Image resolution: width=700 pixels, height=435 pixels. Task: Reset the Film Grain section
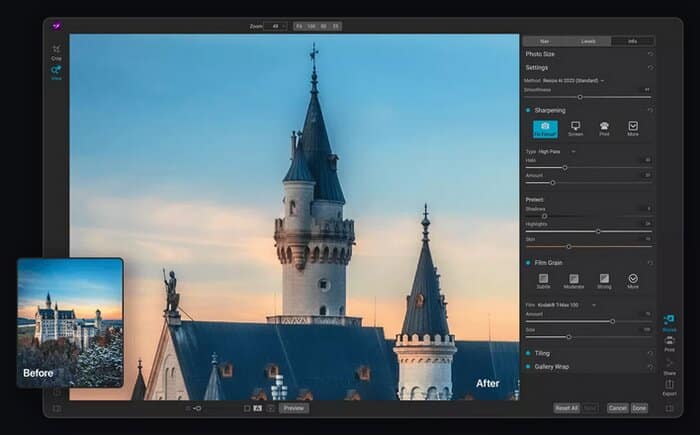[650, 263]
